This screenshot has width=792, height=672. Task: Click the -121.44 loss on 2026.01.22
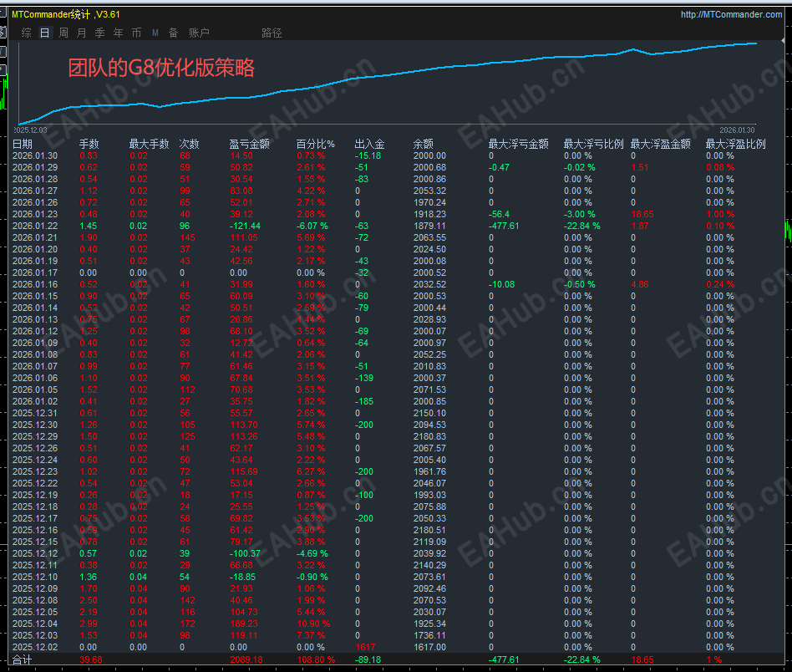[246, 226]
